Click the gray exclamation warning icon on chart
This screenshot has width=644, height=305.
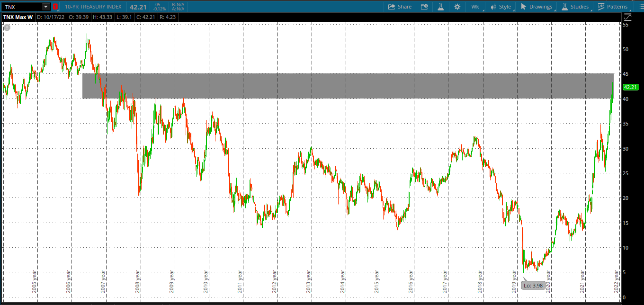pyautogui.click(x=7, y=27)
